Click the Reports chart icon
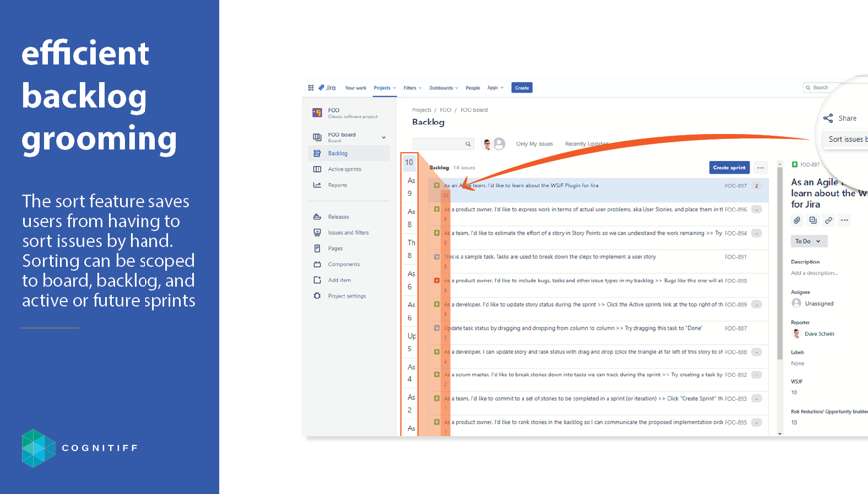Image resolution: width=868 pixels, height=494 pixels. 317,185
